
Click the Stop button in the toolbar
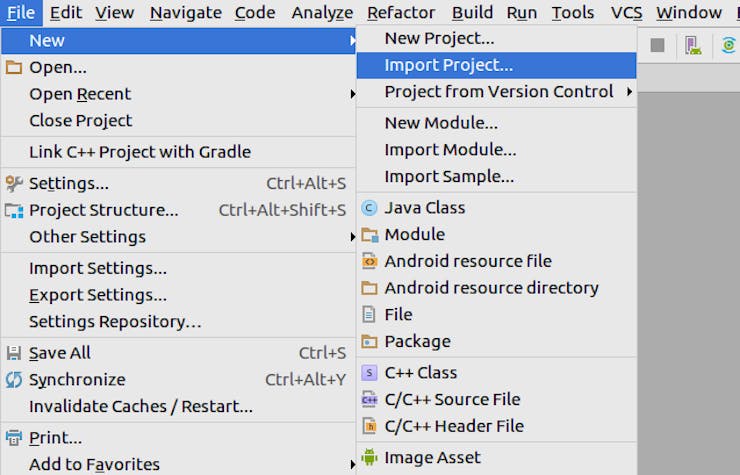(658, 45)
